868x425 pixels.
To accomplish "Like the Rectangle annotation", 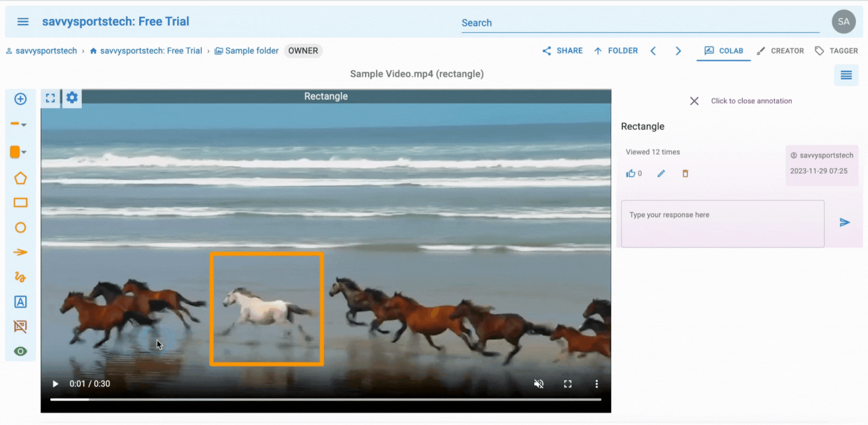I will 631,174.
